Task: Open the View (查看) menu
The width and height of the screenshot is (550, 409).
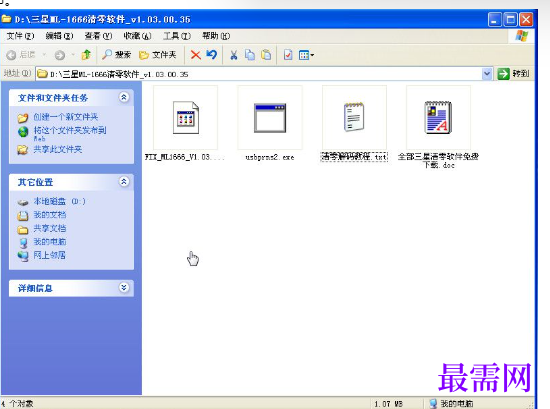Action: (98, 36)
